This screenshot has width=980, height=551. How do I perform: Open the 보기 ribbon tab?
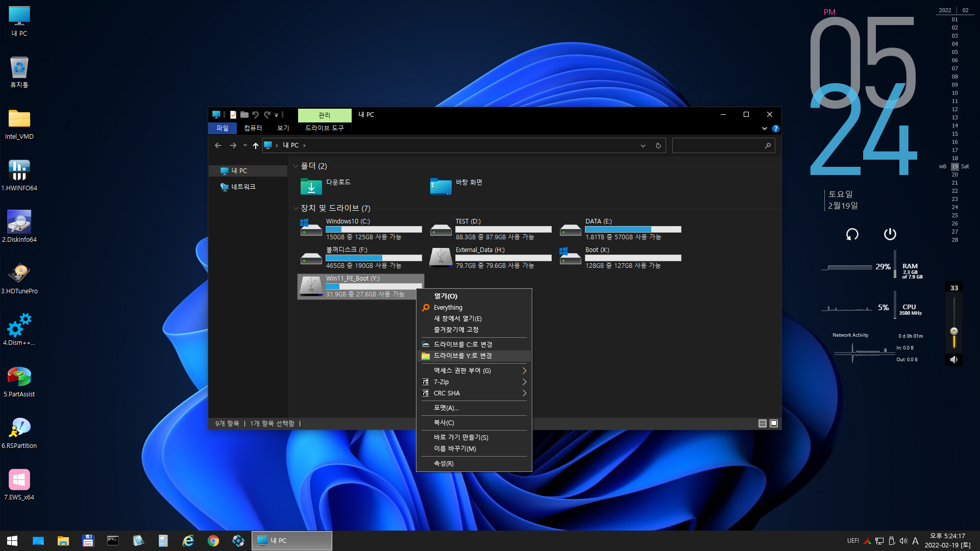coord(283,129)
